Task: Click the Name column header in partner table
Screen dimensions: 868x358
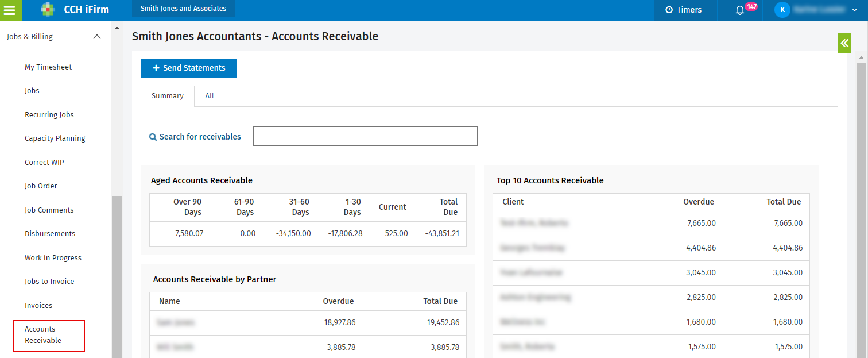Action: coord(169,302)
